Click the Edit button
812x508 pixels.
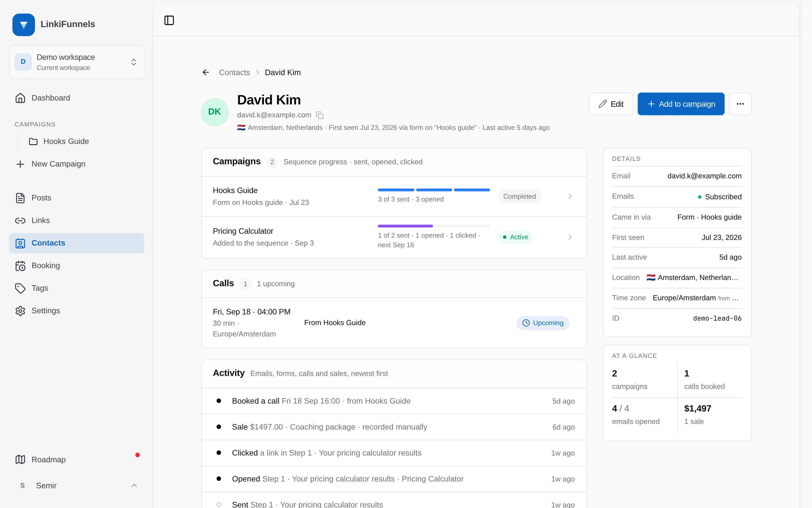coord(611,104)
